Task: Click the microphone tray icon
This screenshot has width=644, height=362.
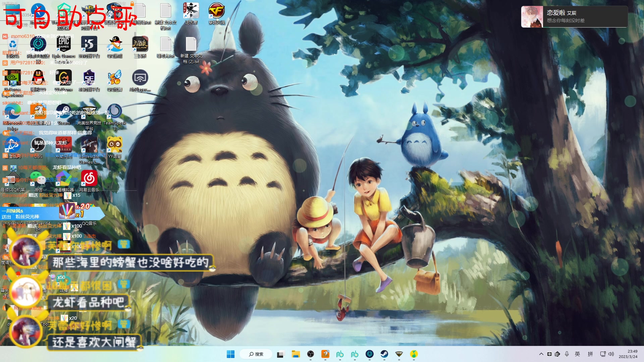Action: tap(567, 354)
